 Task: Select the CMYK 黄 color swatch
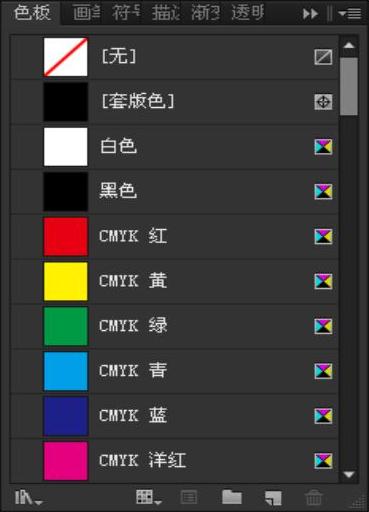pos(174,281)
